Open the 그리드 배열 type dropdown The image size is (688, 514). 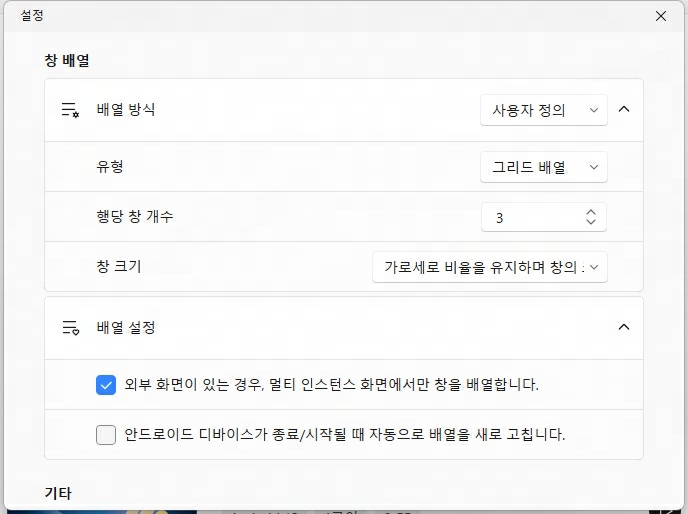[544, 167]
